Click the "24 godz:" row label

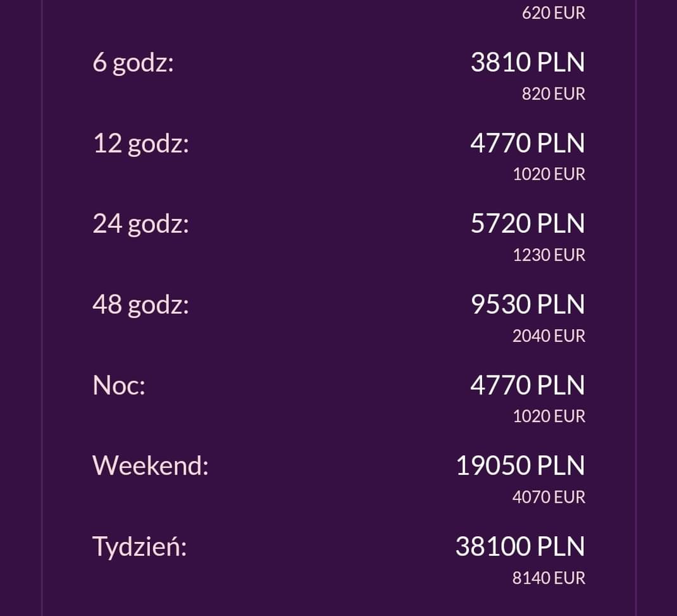[140, 224]
